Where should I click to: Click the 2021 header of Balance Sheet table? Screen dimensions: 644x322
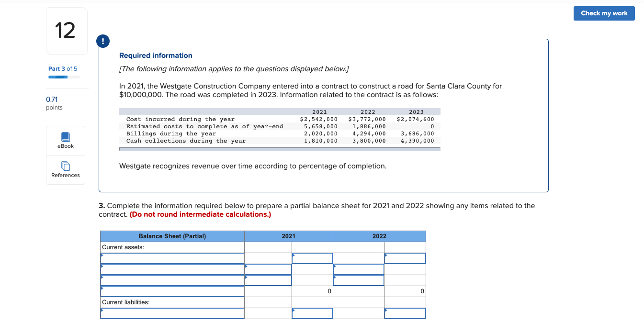pos(288,236)
